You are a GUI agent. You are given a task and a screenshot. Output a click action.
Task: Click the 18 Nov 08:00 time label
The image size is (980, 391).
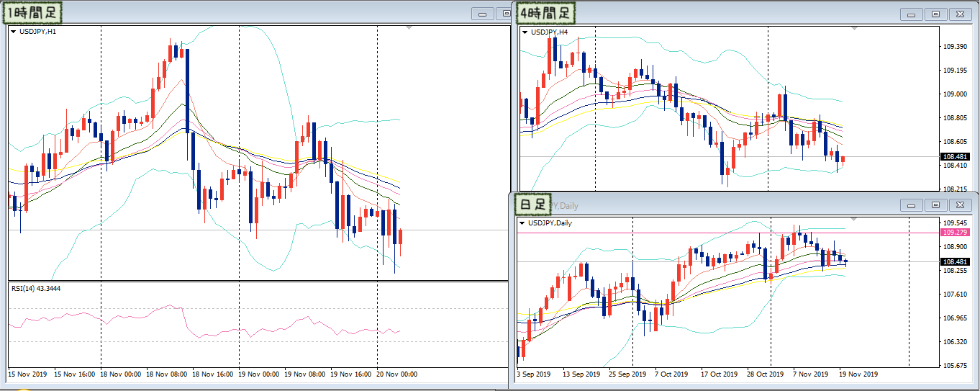click(166, 374)
